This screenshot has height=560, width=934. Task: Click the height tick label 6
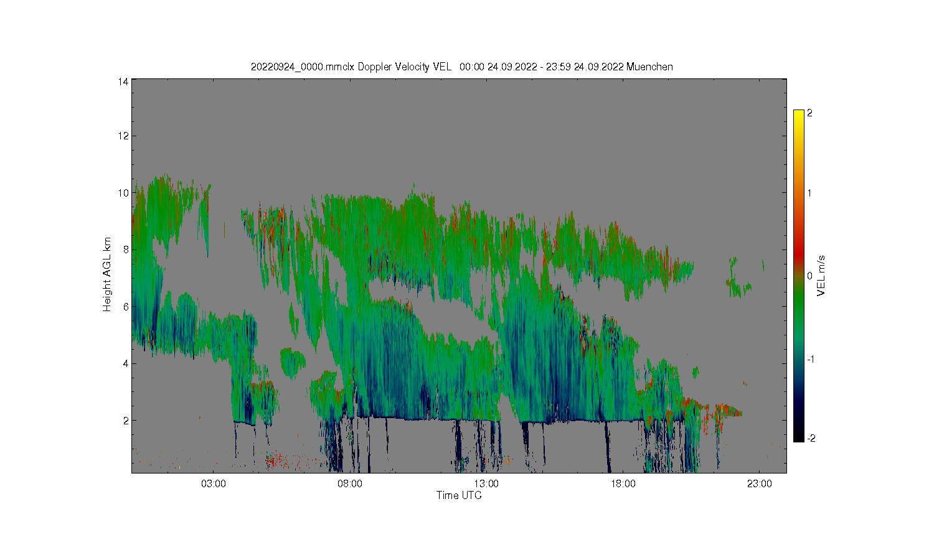126,307
